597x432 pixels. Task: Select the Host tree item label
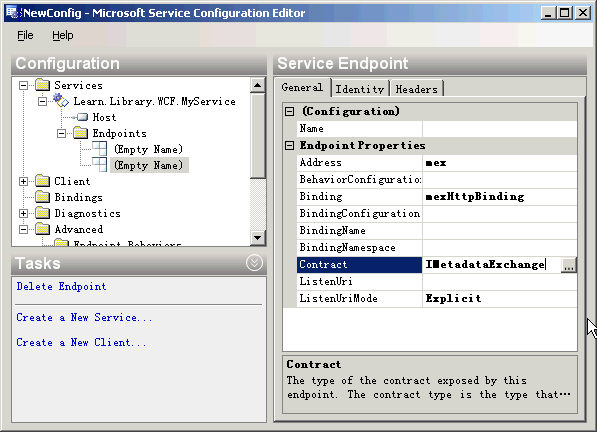104,117
